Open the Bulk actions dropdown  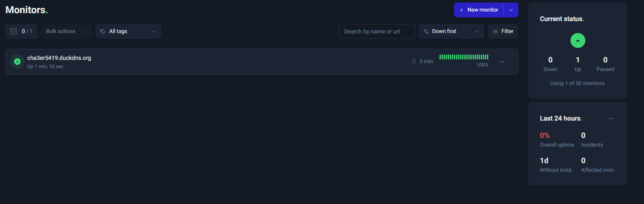[x=67, y=31]
